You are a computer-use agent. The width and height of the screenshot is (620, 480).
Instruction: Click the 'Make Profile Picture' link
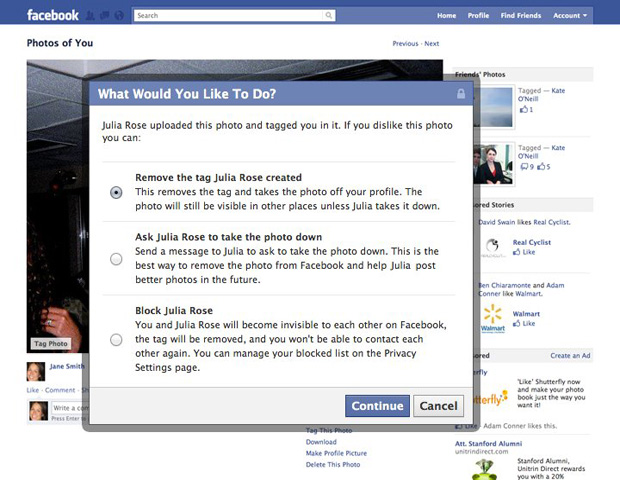coord(336,453)
